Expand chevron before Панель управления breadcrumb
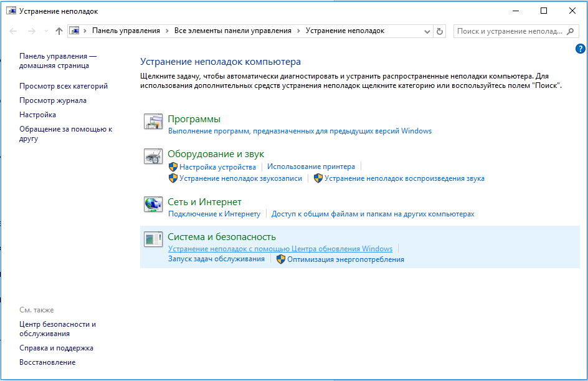This screenshot has height=381, width=588. point(85,31)
